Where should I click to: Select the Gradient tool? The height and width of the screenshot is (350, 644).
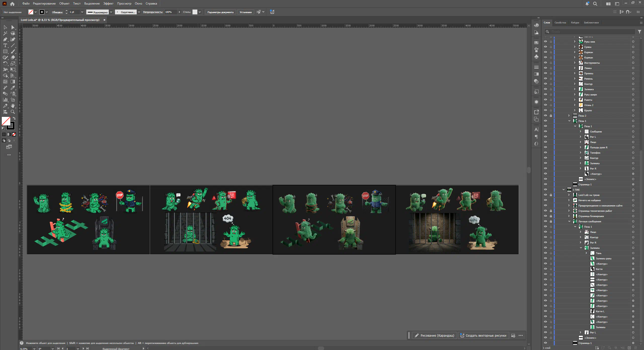pos(13,82)
